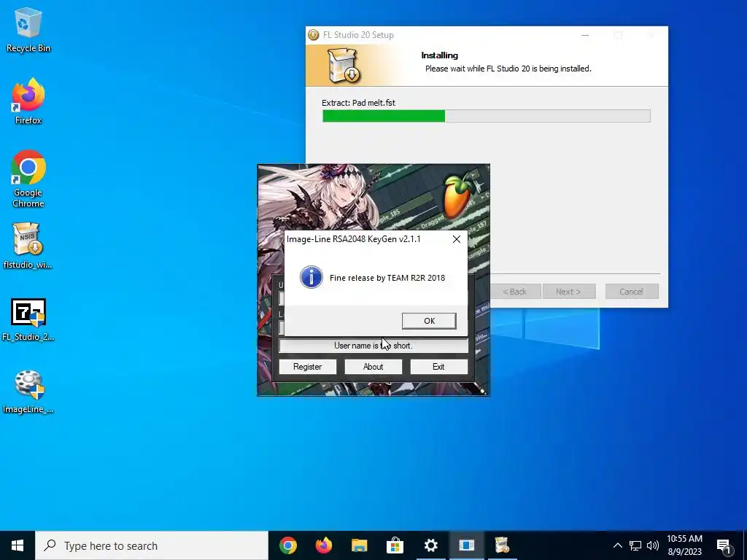
Task: Switch to the keygen window taskbar button
Action: [x=466, y=545]
